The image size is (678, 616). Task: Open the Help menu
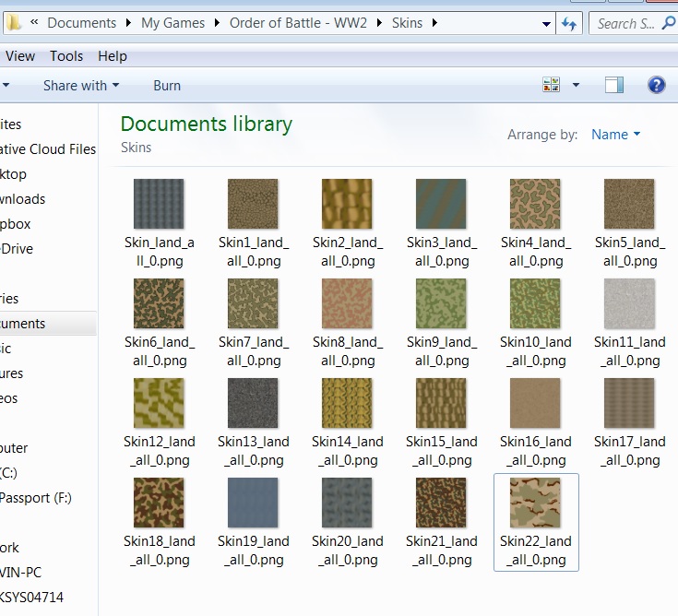point(113,56)
